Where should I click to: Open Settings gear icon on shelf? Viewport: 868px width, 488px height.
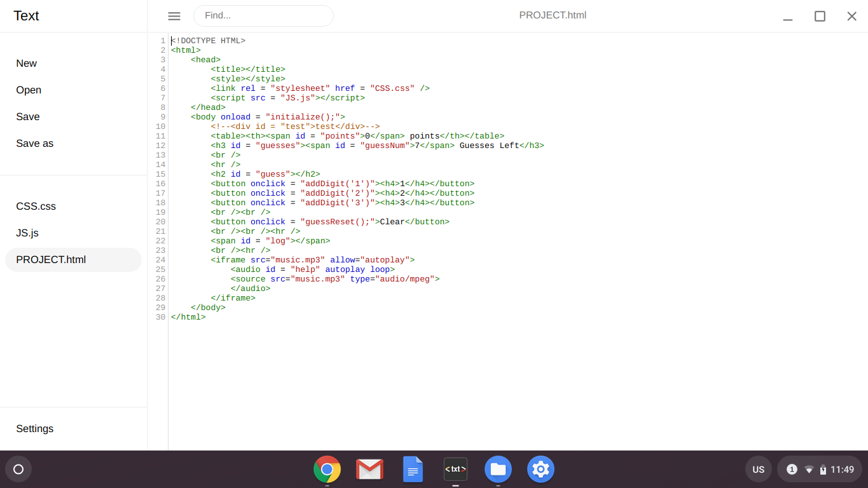coord(541,470)
